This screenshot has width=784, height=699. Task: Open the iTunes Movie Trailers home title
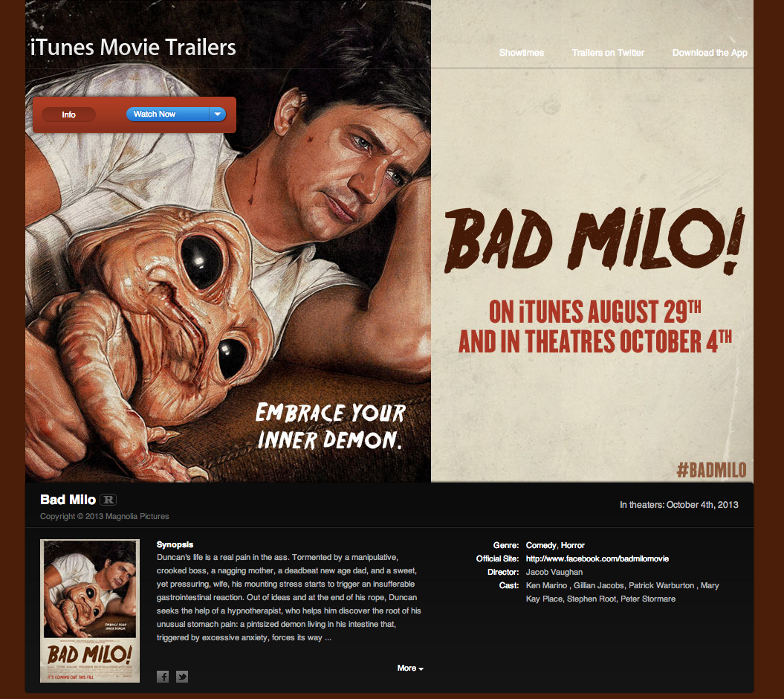(133, 47)
